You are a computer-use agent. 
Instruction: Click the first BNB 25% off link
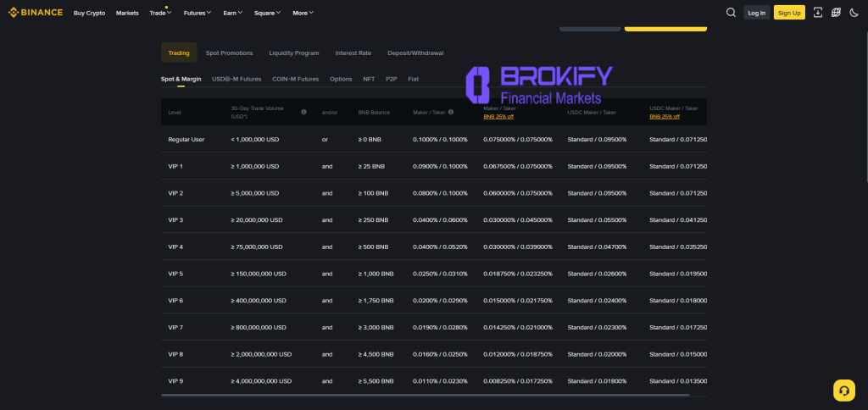pyautogui.click(x=499, y=116)
